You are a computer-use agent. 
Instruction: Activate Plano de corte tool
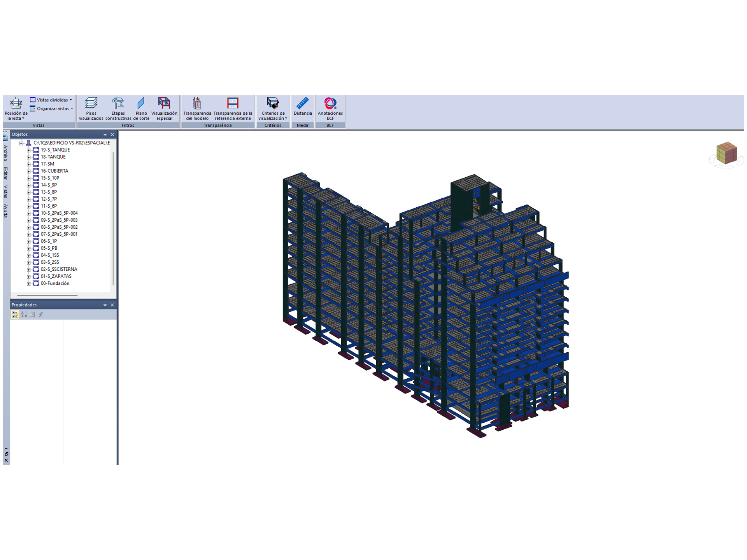click(x=141, y=108)
